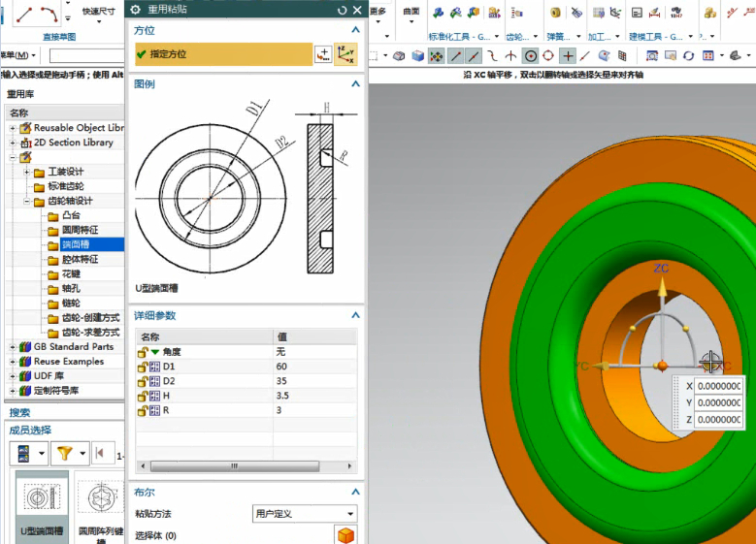Click the 指定方位 selection step
The image size is (756, 544).
click(x=224, y=54)
